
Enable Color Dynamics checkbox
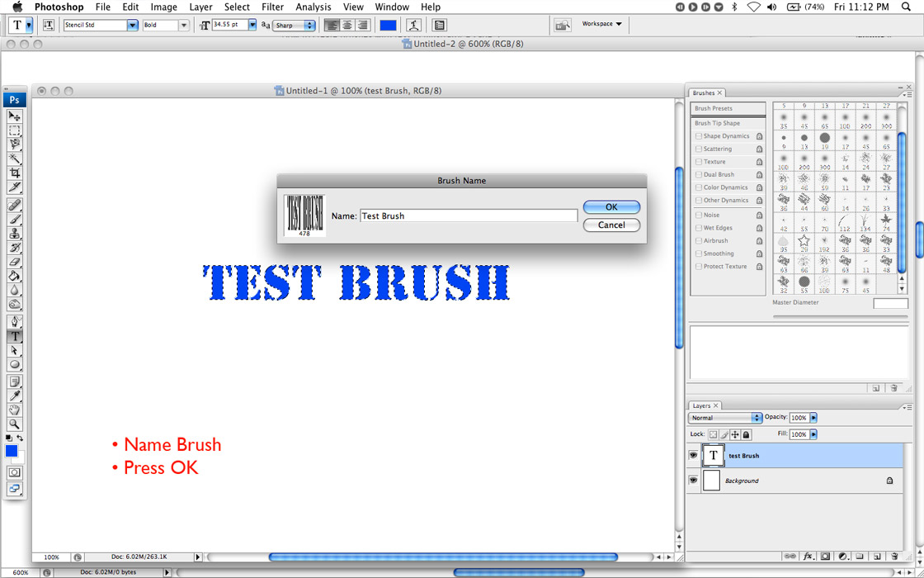(x=699, y=187)
